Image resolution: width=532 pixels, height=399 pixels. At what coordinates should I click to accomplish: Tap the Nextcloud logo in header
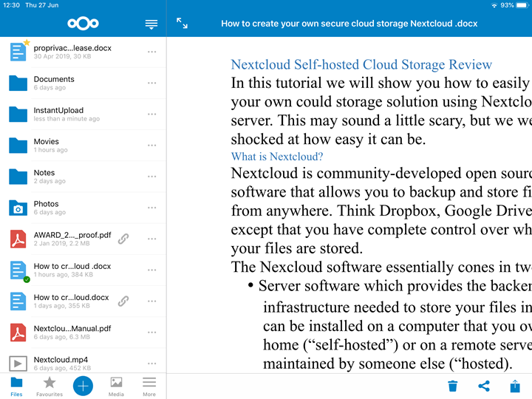click(x=83, y=24)
